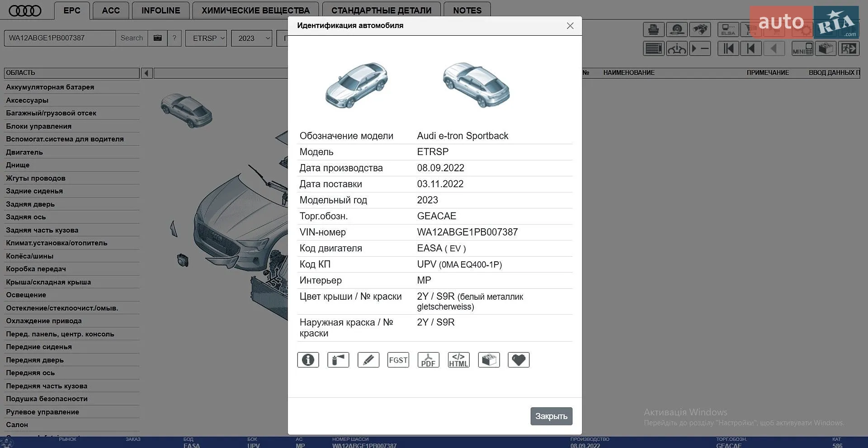The height and width of the screenshot is (448, 868).
Task: Toggle the expand-collapse arrow-dash toolbar button
Action: 700,48
